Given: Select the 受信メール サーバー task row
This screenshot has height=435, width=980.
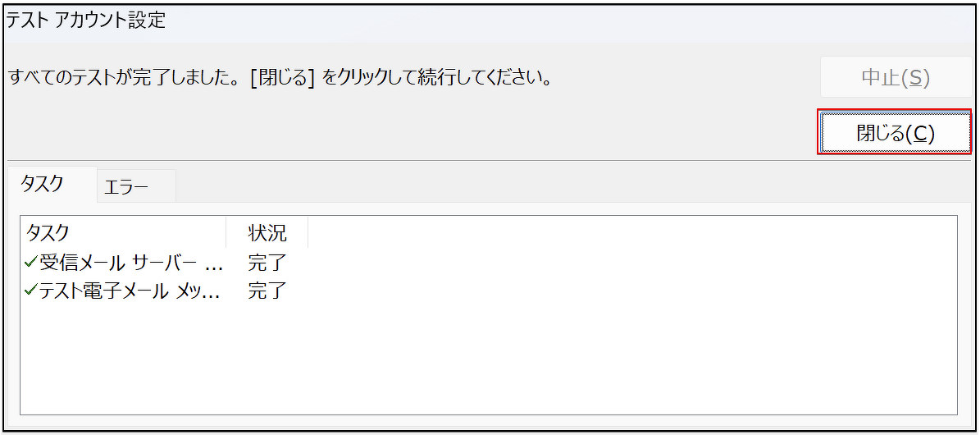Looking at the screenshot, I should (x=131, y=263).
